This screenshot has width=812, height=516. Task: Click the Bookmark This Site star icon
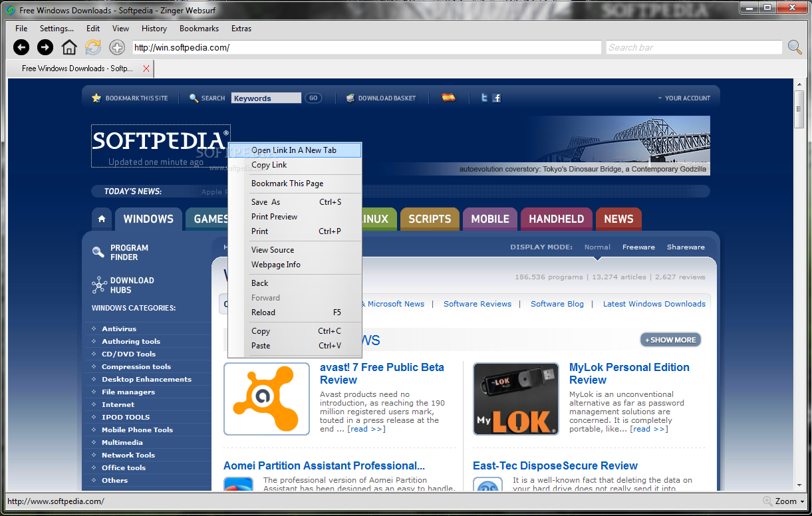(96, 98)
